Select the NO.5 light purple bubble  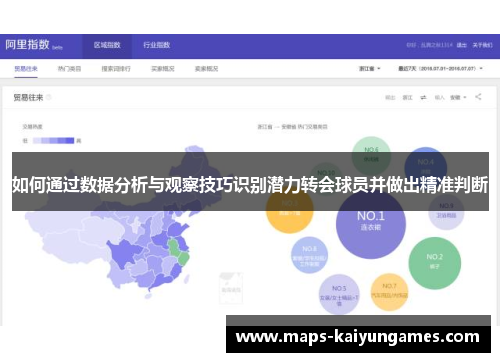click(339, 294)
